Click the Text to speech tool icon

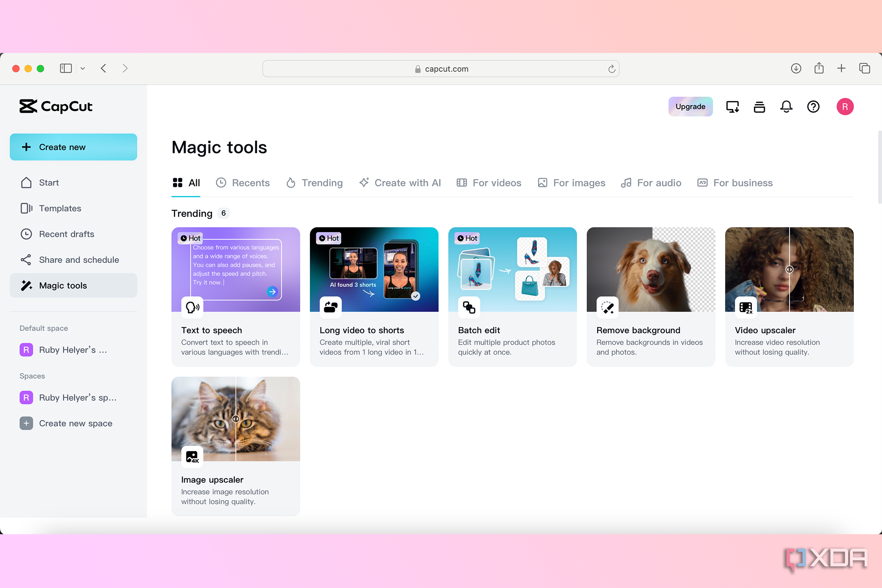(x=192, y=307)
